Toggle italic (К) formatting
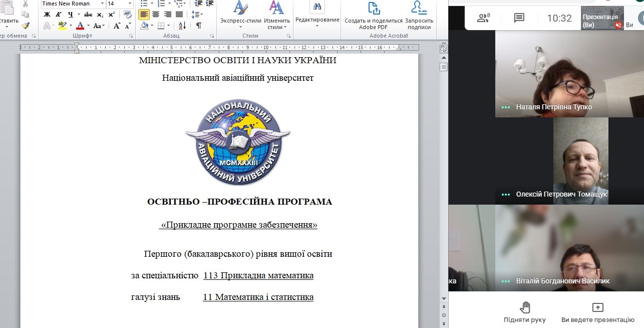This screenshot has width=644, height=328. tap(58, 15)
